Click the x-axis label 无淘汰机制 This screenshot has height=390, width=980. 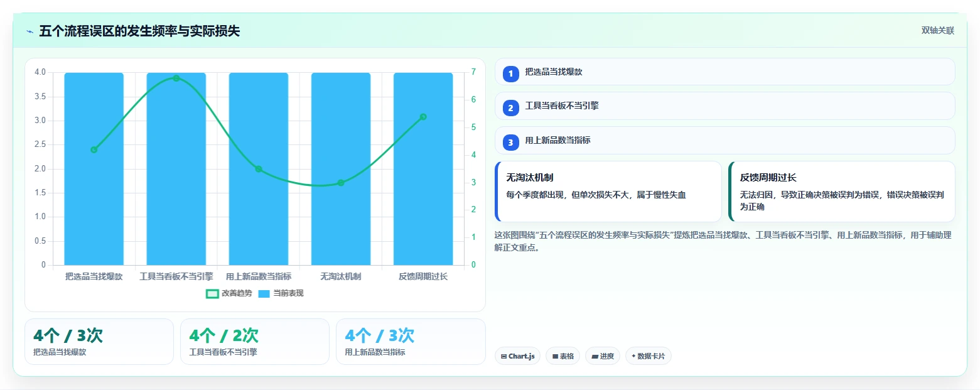coord(341,276)
